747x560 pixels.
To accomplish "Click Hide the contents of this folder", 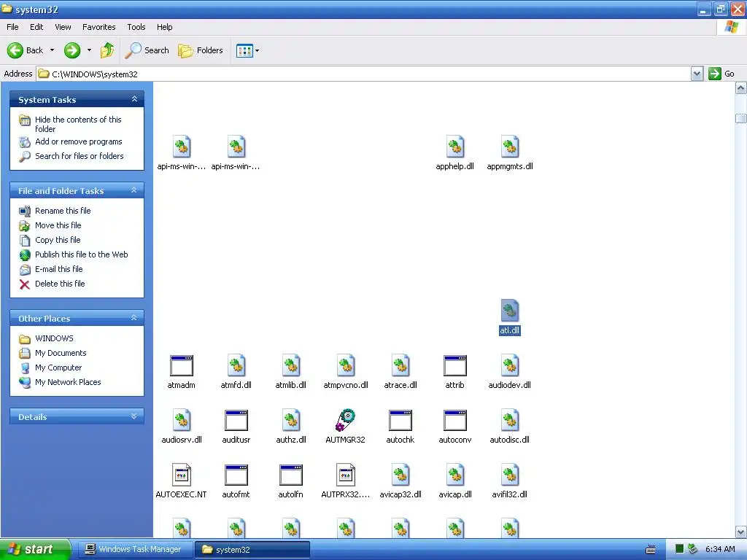I will pos(78,124).
